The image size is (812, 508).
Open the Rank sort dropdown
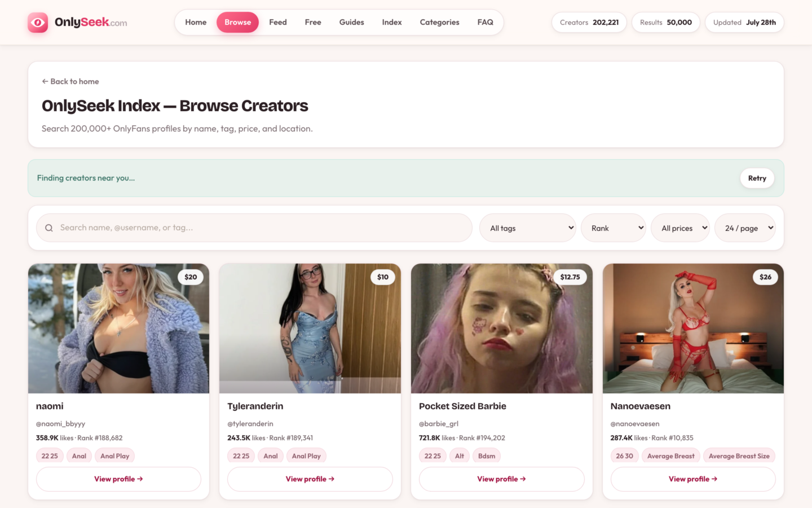(614, 228)
